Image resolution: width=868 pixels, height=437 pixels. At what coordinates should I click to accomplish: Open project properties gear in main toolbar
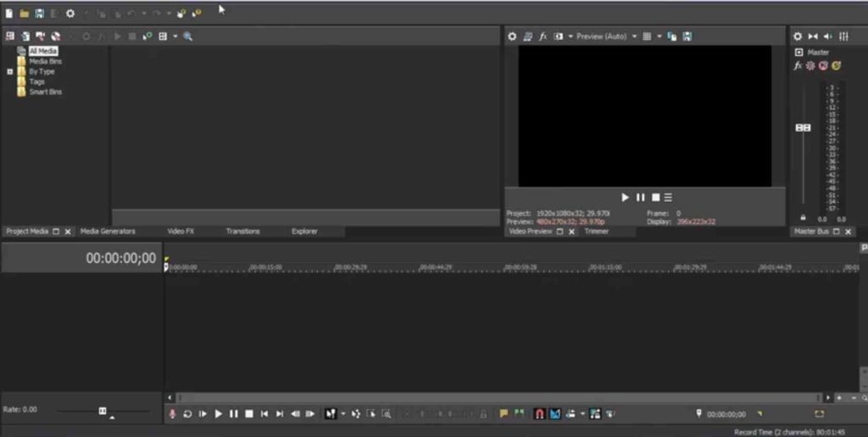(70, 14)
